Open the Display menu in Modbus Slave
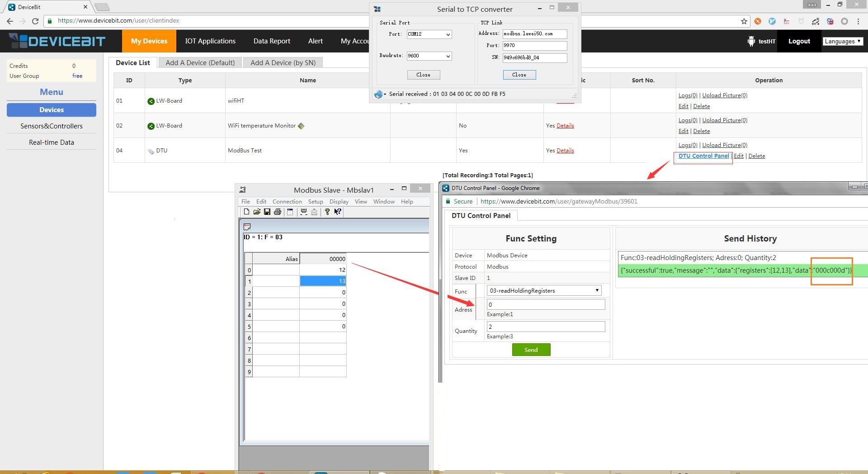 [339, 201]
